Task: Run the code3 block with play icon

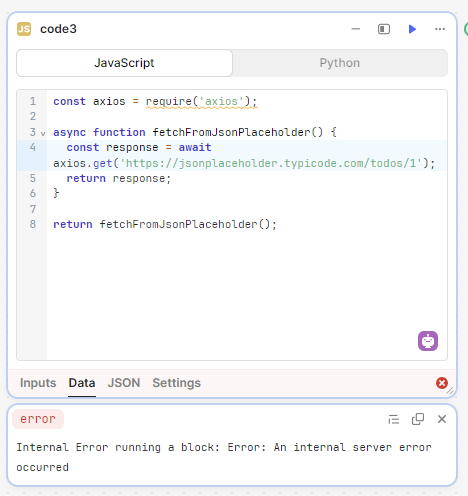Action: tap(412, 29)
